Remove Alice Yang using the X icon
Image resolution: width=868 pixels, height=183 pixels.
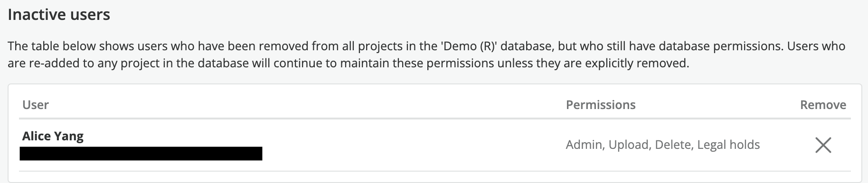(x=823, y=145)
